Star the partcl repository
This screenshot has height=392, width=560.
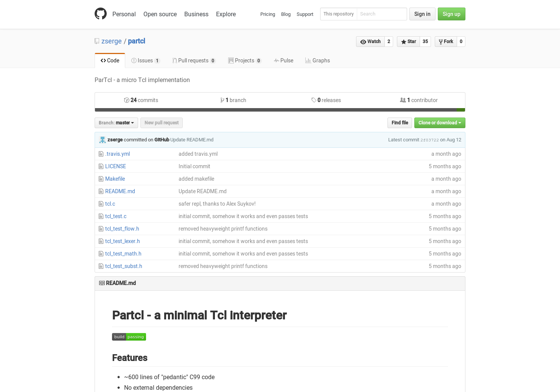pos(408,42)
